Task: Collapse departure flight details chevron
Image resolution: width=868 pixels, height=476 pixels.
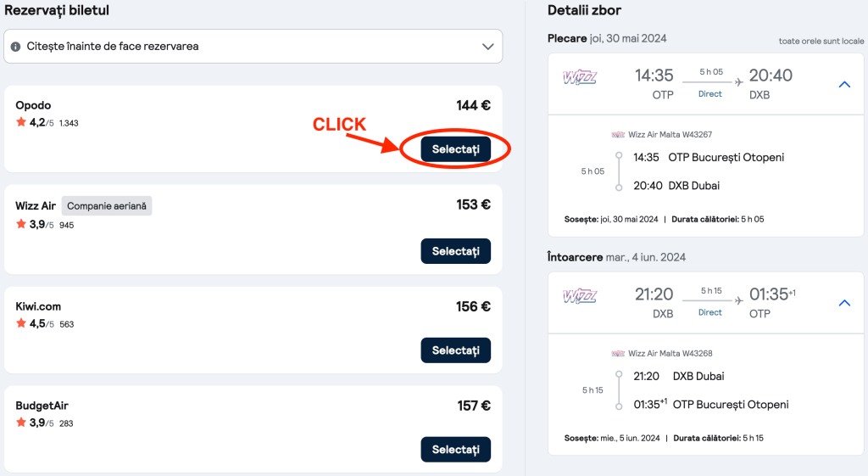Action: (x=844, y=84)
